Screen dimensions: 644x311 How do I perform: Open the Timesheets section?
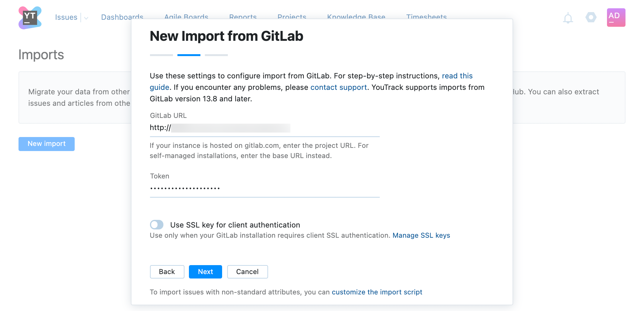426,17
